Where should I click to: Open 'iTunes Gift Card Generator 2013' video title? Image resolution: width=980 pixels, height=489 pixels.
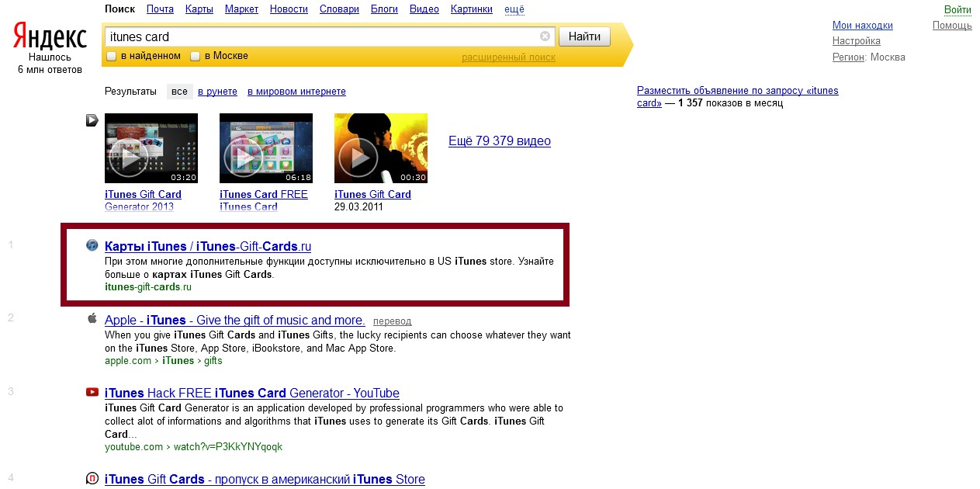pyautogui.click(x=143, y=200)
